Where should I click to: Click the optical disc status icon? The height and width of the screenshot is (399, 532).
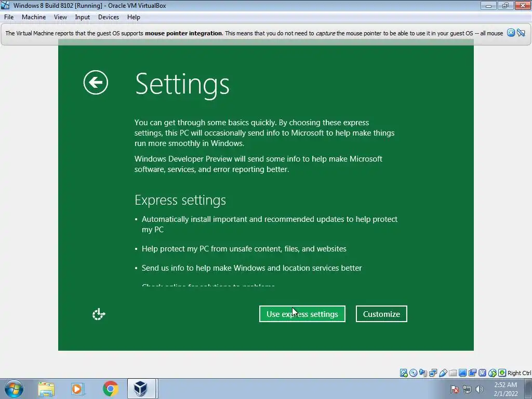coord(413,373)
